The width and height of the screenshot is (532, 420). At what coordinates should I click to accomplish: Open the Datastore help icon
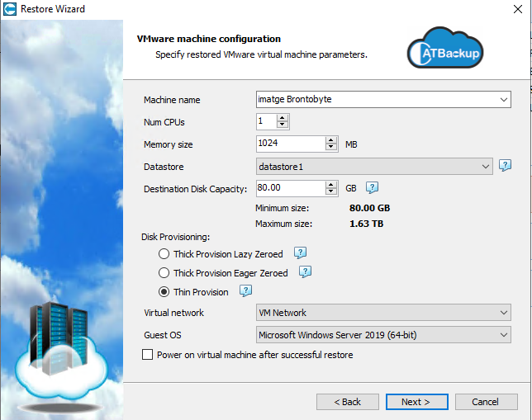pos(505,166)
